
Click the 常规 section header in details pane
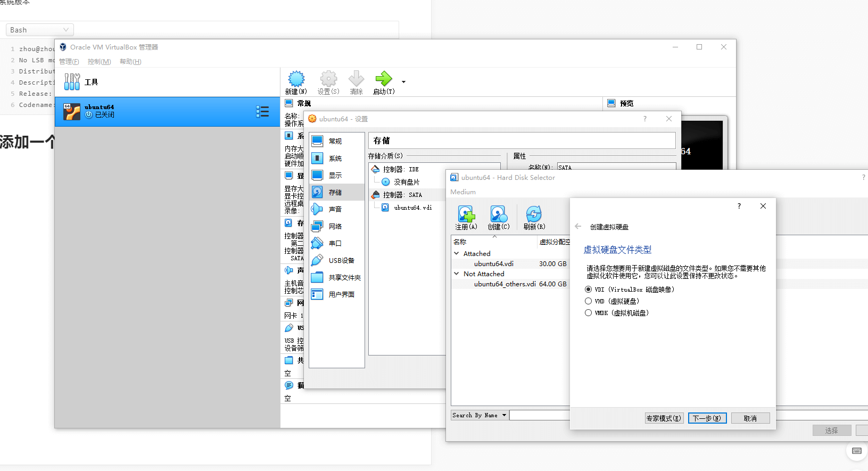point(298,103)
